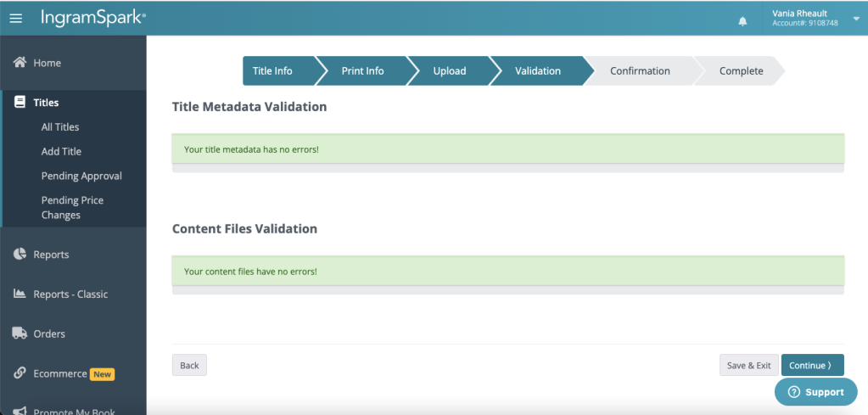Viewport: 868px width, 415px height.
Task: Go to the Title Info step
Action: click(273, 71)
